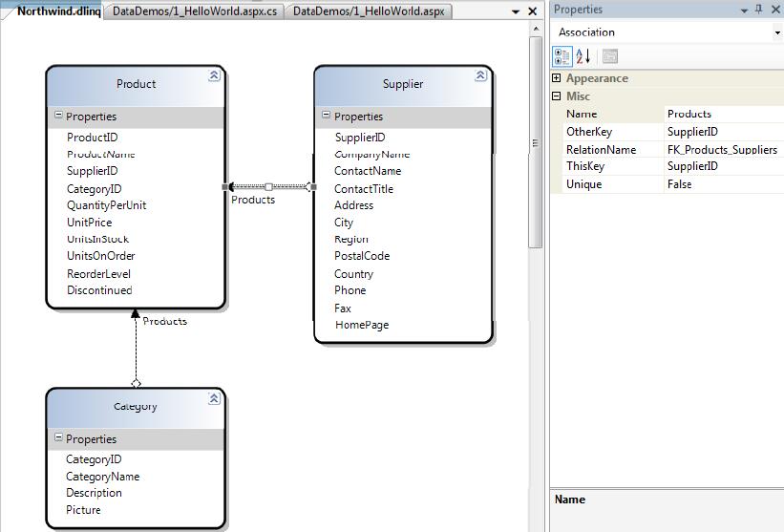This screenshot has height=532, width=784.
Task: Select the Unique property label
Action: point(584,184)
